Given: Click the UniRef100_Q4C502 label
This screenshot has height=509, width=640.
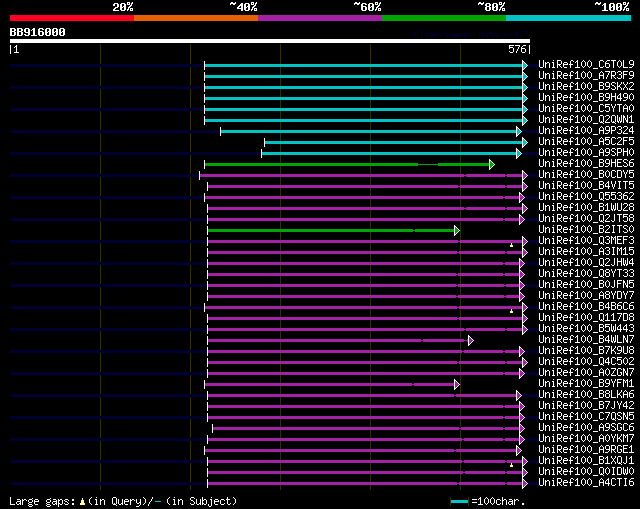Looking at the screenshot, I should tap(586, 362).
